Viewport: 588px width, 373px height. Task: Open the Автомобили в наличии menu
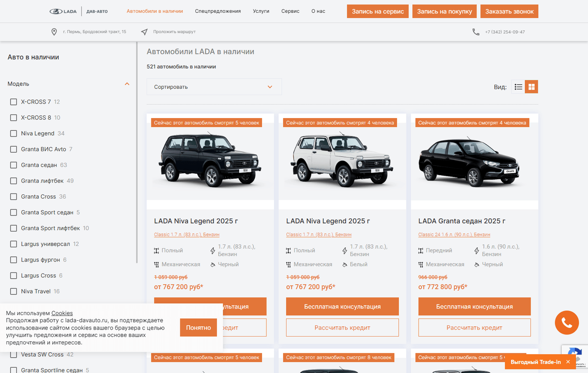(155, 11)
